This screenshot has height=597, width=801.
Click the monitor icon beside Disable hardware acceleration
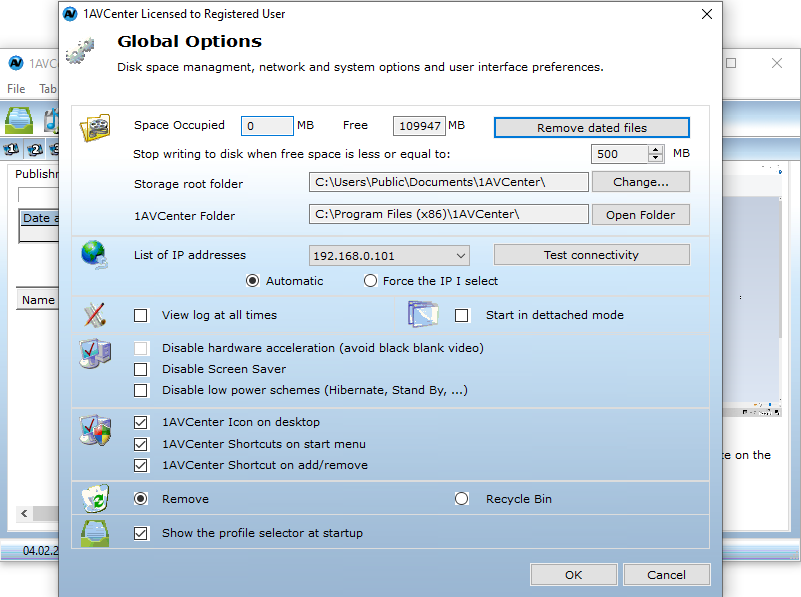(95, 353)
